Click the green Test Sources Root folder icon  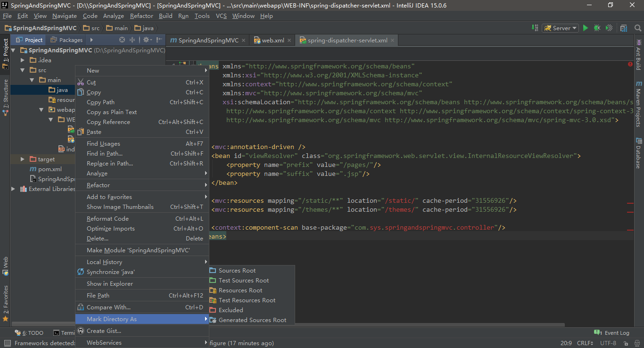click(213, 280)
